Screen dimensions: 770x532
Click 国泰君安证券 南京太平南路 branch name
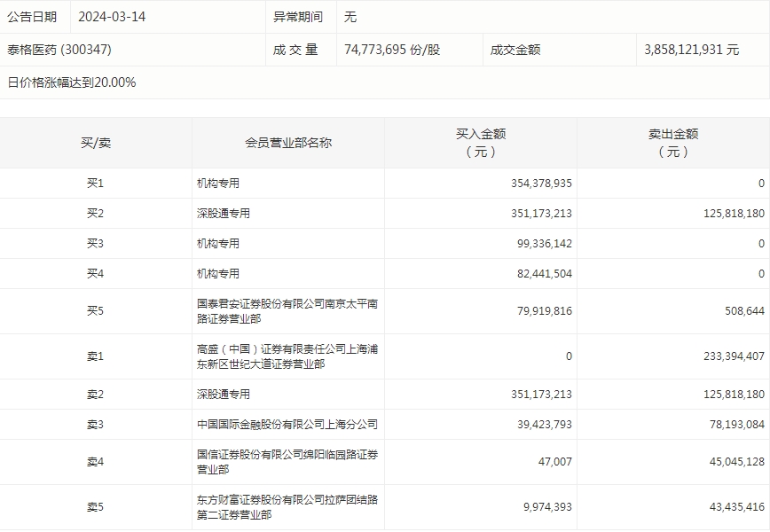287,311
